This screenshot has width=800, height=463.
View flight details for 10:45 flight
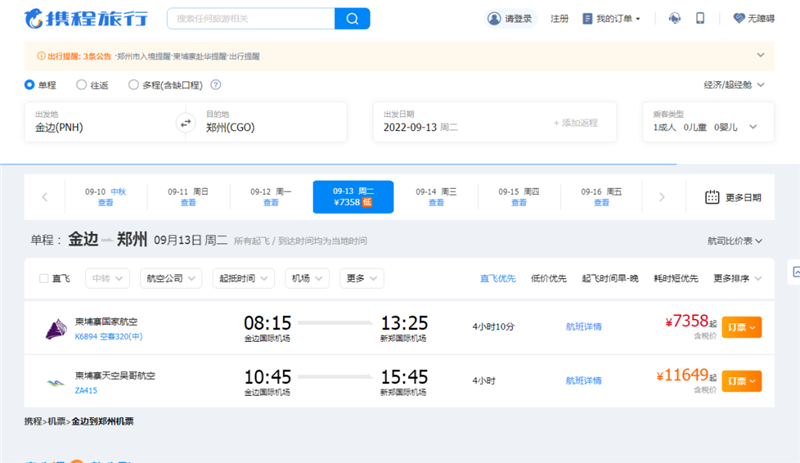tap(584, 381)
